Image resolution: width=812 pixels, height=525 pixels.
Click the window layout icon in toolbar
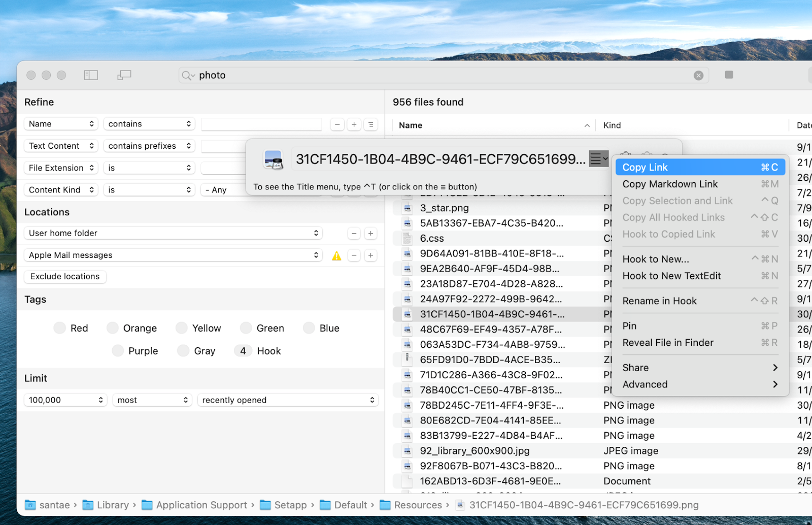pos(124,75)
